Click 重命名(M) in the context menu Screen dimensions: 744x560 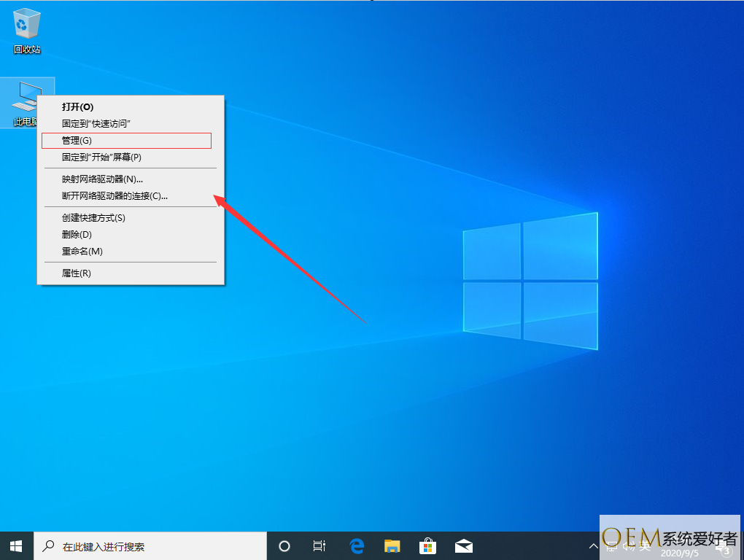82,251
